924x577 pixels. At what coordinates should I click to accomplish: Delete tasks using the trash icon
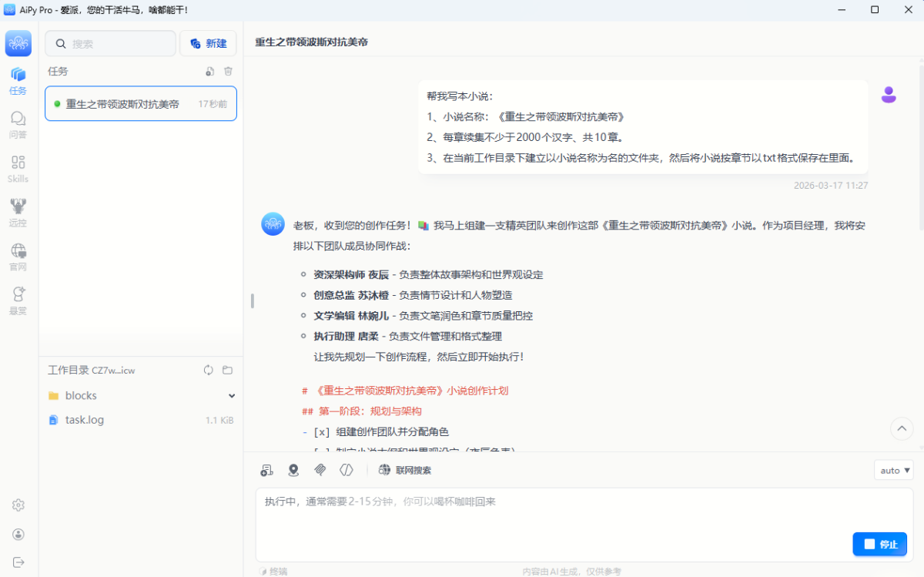[228, 72]
